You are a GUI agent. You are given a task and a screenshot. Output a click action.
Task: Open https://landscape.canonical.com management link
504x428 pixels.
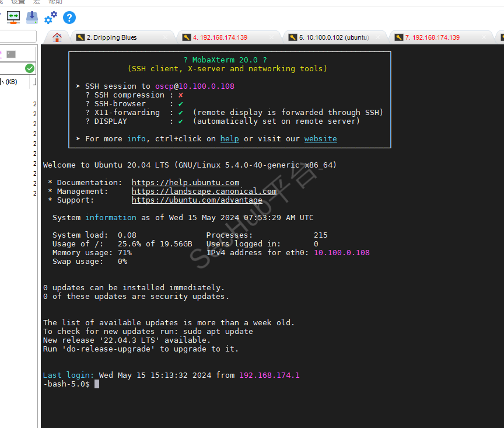pyautogui.click(x=204, y=191)
